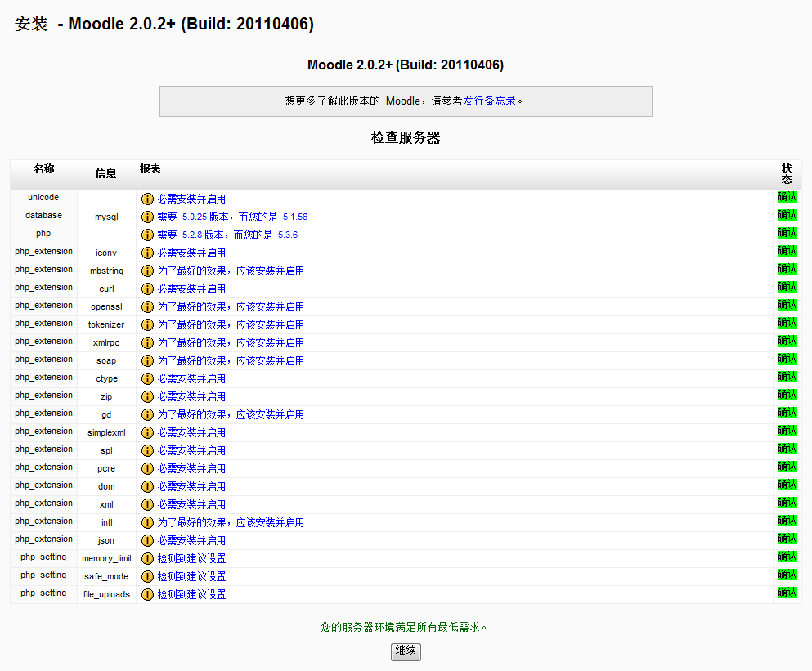Click the info icon beside mysql database row

click(x=147, y=217)
